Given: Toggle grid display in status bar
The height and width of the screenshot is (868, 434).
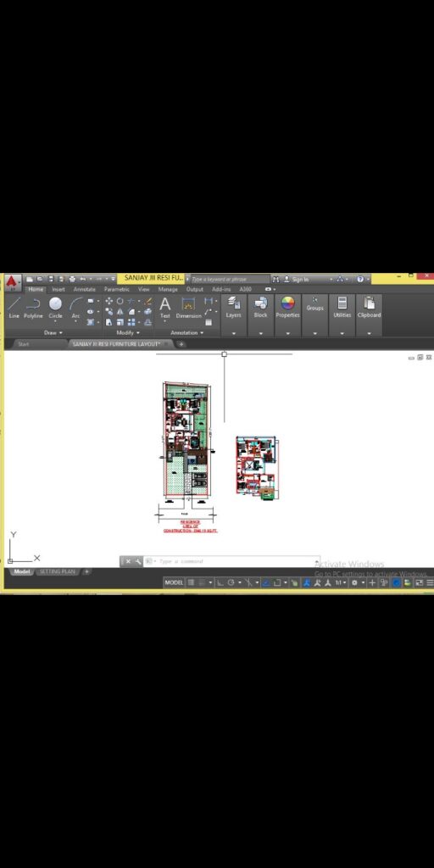Looking at the screenshot, I should [191, 582].
